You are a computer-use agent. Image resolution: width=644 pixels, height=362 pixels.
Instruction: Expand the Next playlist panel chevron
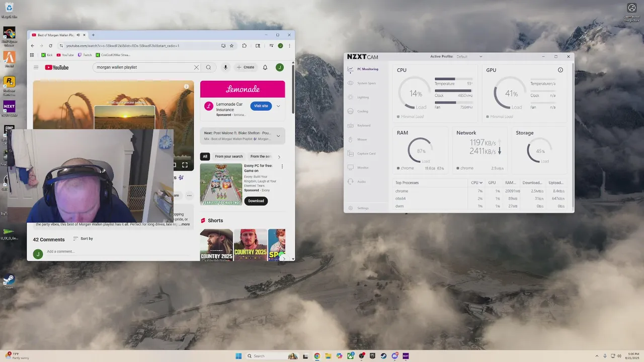point(278,136)
